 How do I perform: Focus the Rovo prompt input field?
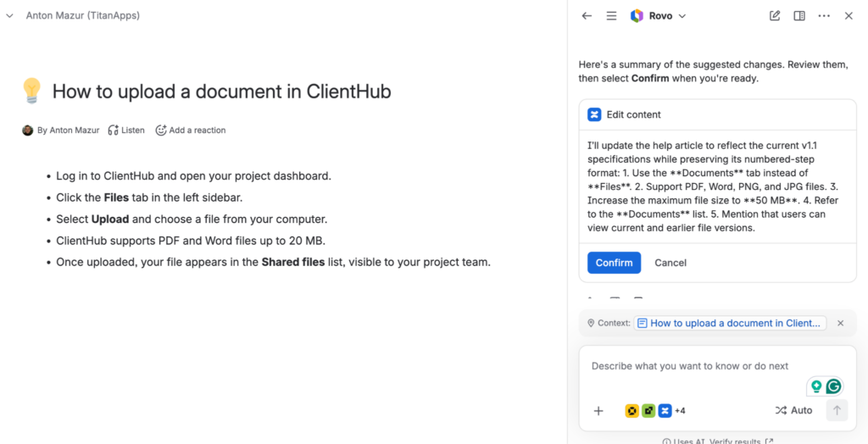pyautogui.click(x=717, y=366)
